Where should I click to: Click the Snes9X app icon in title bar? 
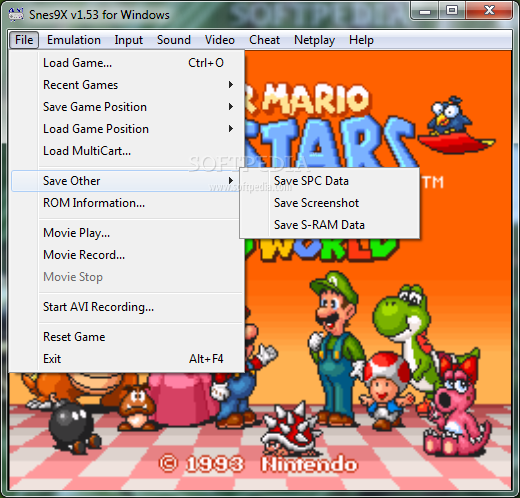(16, 15)
